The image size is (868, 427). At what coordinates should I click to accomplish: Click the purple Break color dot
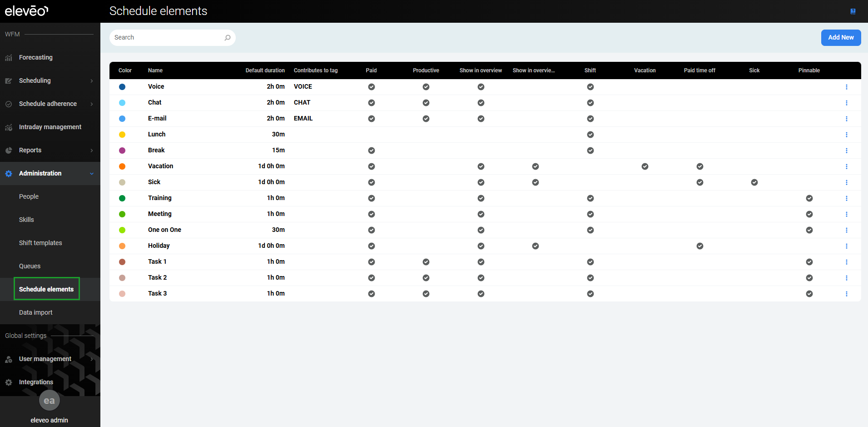point(122,151)
